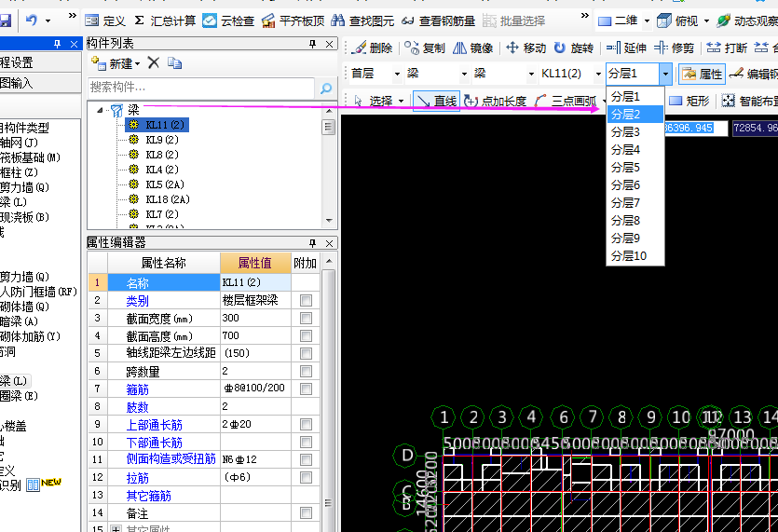This screenshot has width=778, height=532.
Task: Start the 云检查 cloud check
Action: 228,20
